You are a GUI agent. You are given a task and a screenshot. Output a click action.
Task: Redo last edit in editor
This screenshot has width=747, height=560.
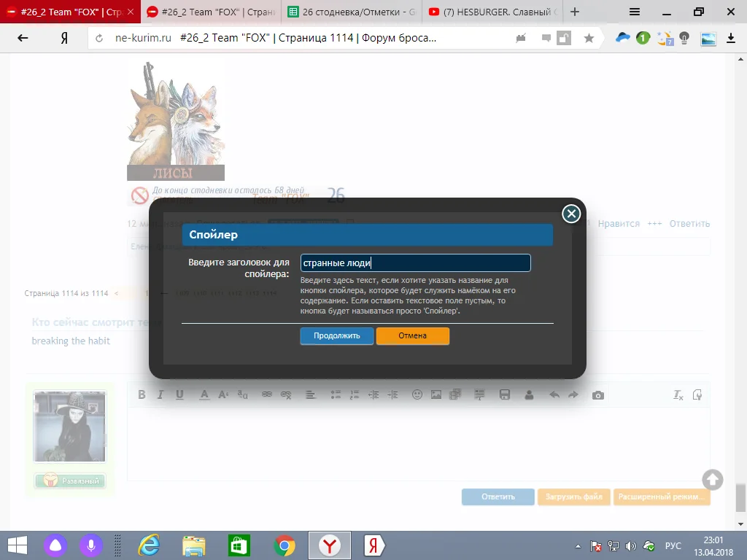(573, 394)
